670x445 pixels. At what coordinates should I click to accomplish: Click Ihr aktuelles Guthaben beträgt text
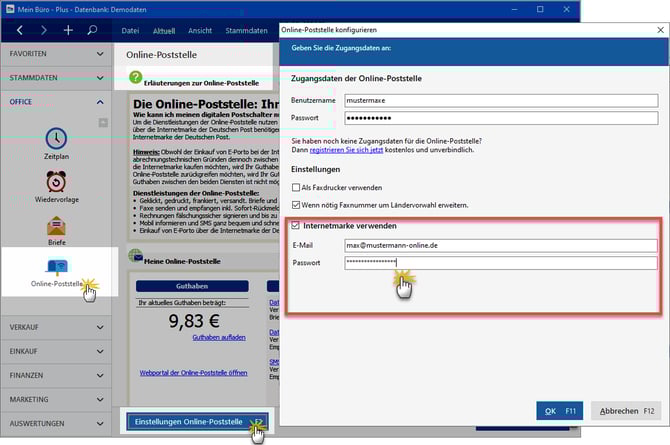(x=182, y=303)
